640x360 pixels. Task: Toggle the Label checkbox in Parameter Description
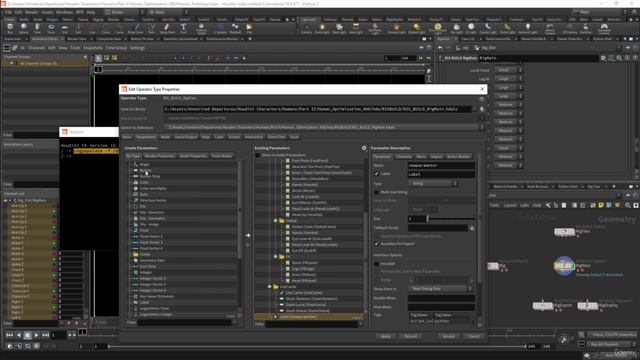pos(376,174)
